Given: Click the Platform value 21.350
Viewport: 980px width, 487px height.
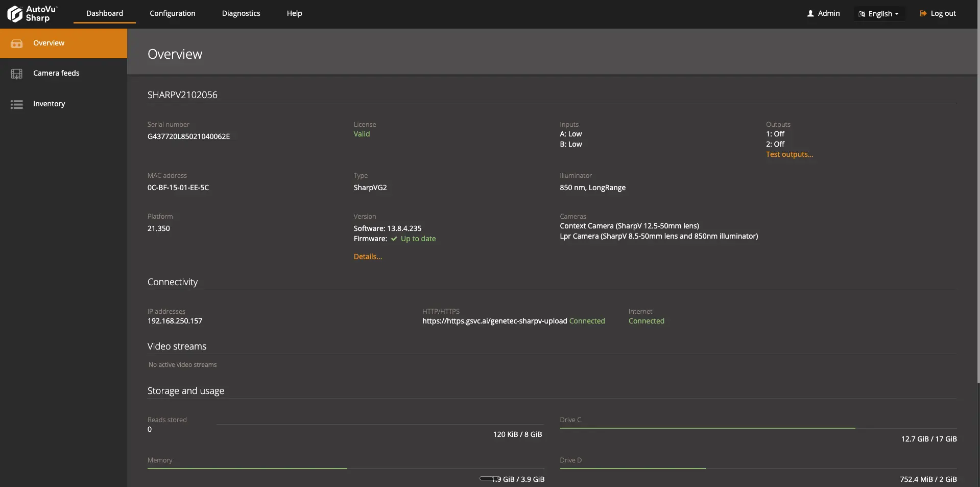Looking at the screenshot, I should (159, 228).
